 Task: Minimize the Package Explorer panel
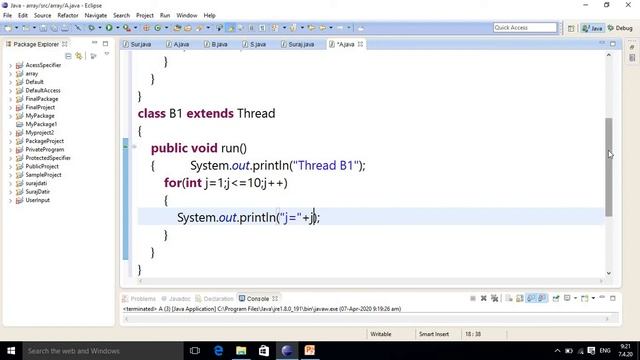tap(94, 43)
